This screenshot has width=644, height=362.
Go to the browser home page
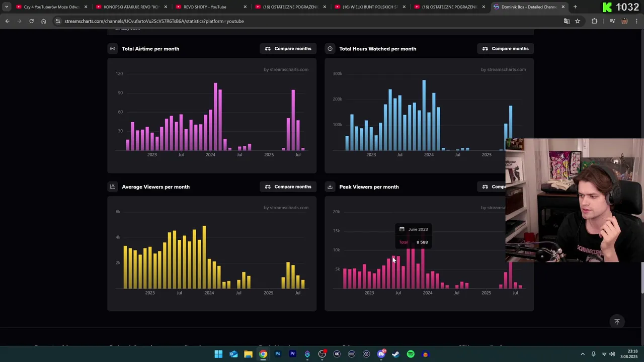click(x=43, y=21)
